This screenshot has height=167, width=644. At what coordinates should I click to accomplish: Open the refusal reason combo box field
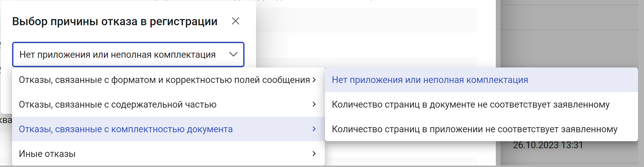[x=128, y=54]
